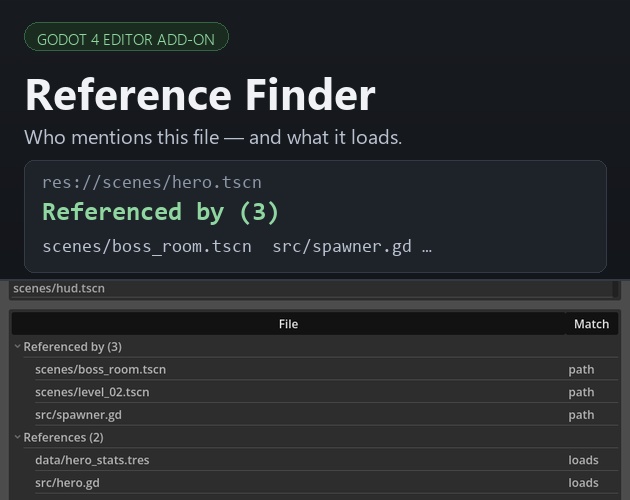The image size is (630, 500).
Task: Click the 'path' match for spawner.gd
Action: (x=581, y=415)
